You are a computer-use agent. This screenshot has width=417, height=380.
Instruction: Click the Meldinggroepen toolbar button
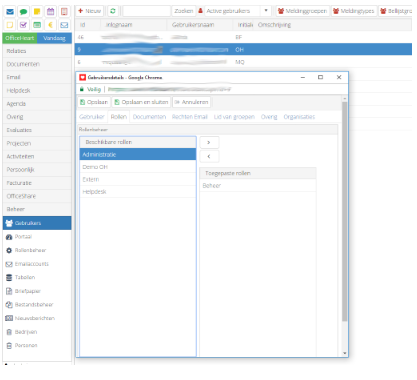coord(303,11)
